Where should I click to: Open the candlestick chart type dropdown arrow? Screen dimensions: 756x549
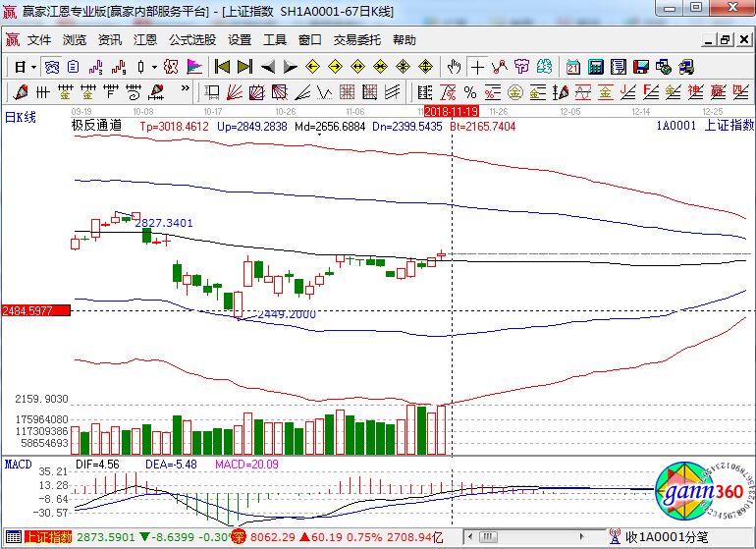tap(154, 67)
